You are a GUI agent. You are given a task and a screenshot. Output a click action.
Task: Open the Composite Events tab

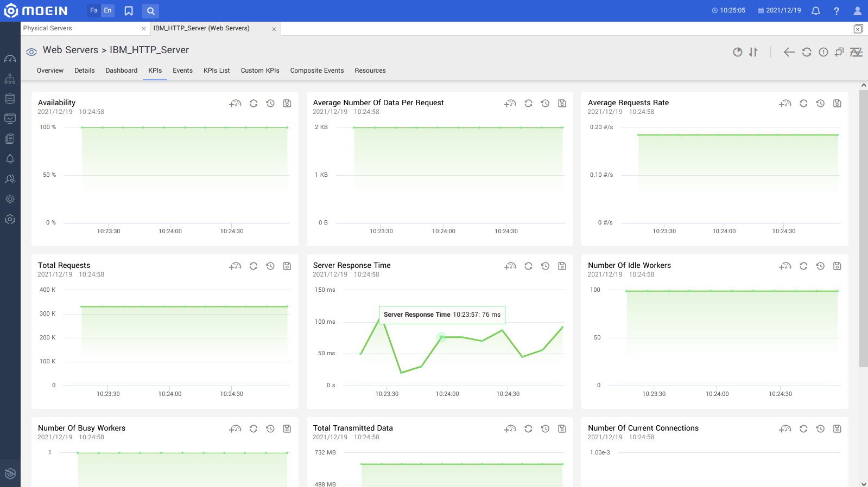click(317, 71)
